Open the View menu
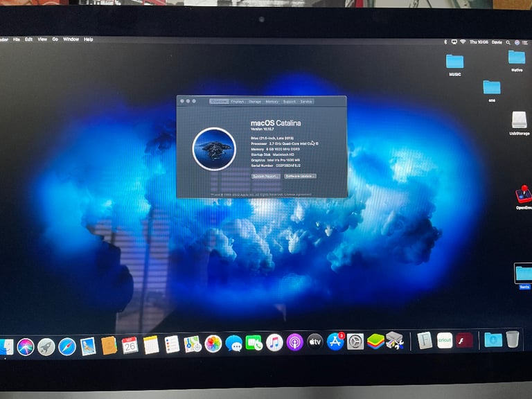 coord(42,39)
